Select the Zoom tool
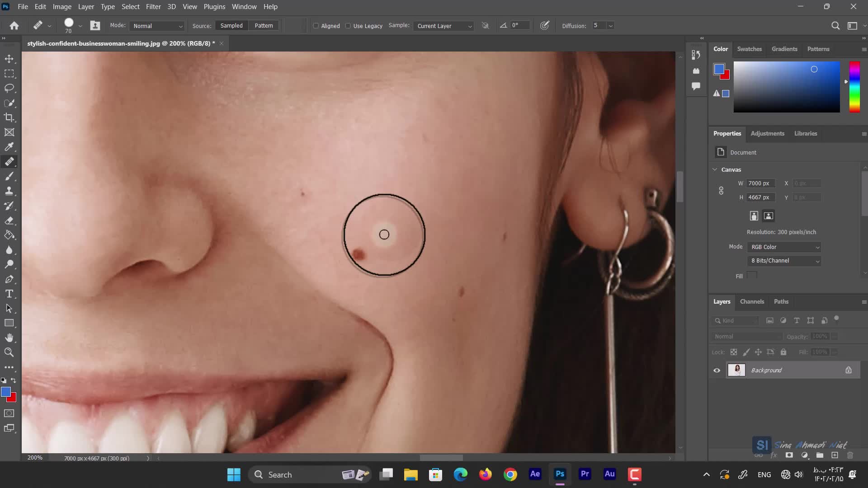The image size is (868, 488). point(9,352)
